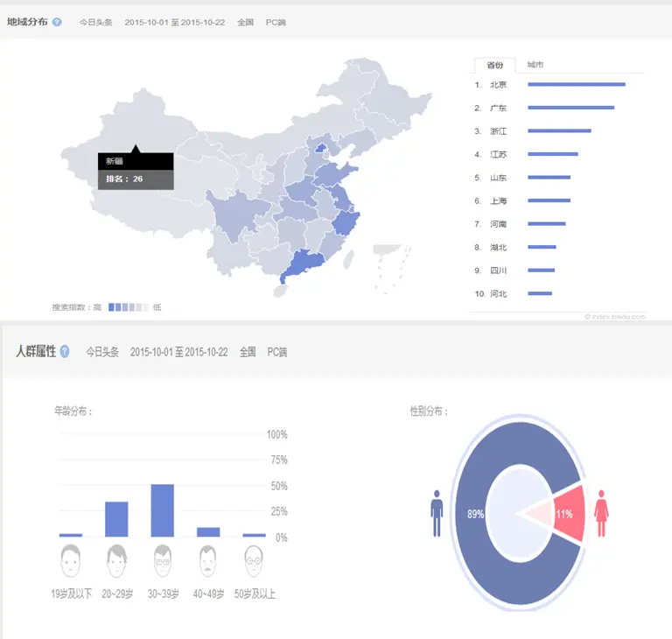The height and width of the screenshot is (639, 672).
Task: Click the 30~39岁 age label
Action: point(163,593)
